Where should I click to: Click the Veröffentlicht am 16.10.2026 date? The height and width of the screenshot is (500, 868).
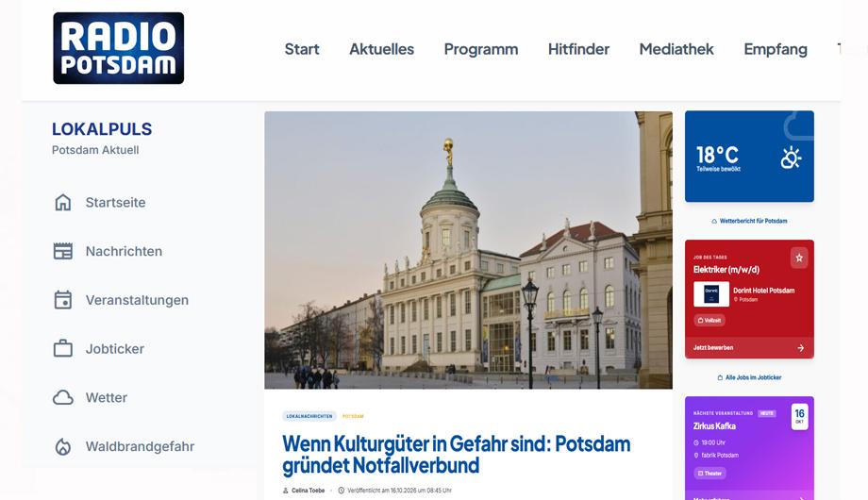[399, 491]
